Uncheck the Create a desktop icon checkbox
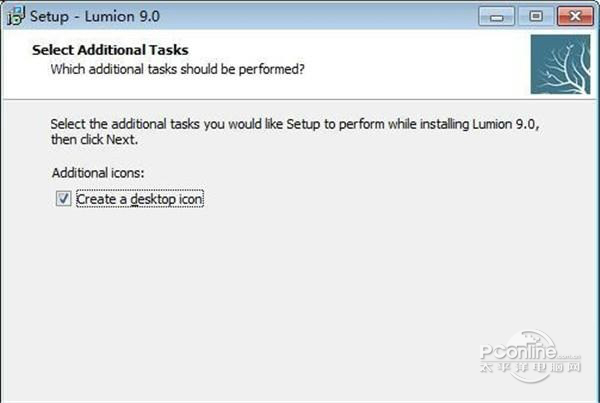The height and width of the screenshot is (403, 600). pos(63,199)
